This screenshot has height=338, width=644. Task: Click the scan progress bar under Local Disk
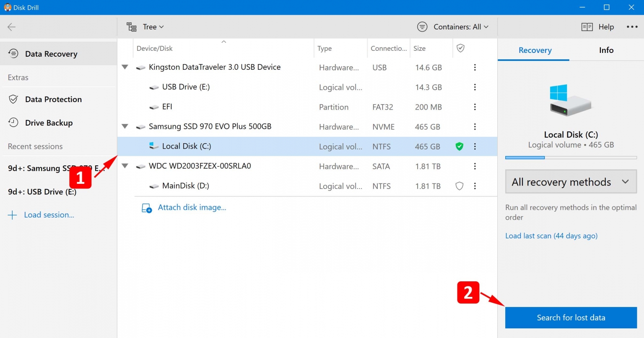point(570,157)
